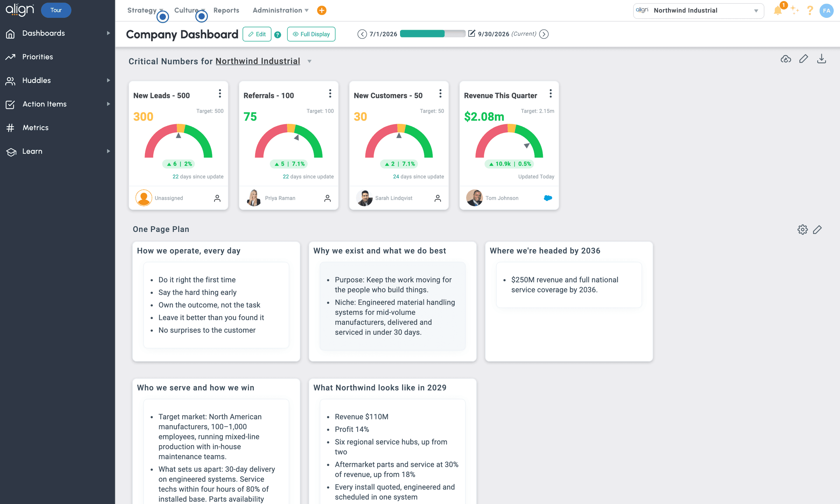The image size is (840, 504).
Task: Click Priya Raman's avatar photo
Action: coord(254,198)
